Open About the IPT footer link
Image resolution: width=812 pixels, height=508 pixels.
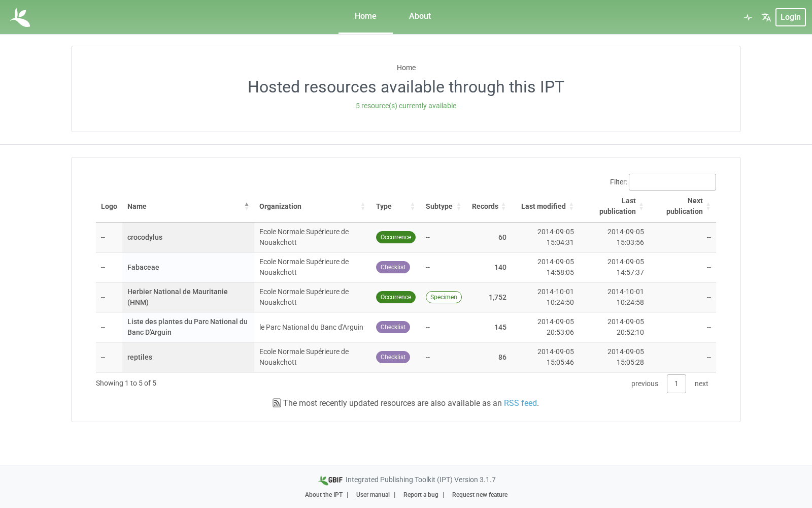click(324, 495)
